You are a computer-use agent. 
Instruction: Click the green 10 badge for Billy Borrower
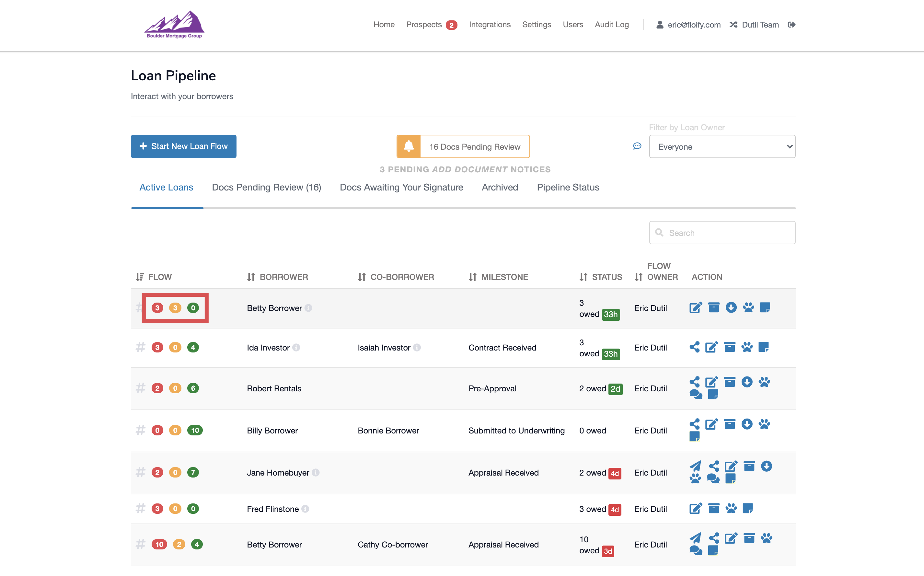tap(195, 430)
